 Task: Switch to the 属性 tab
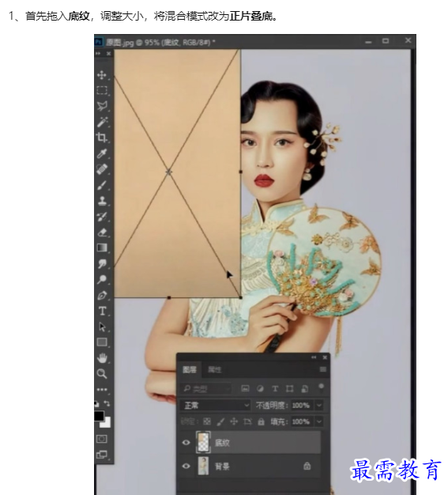pyautogui.click(x=215, y=369)
